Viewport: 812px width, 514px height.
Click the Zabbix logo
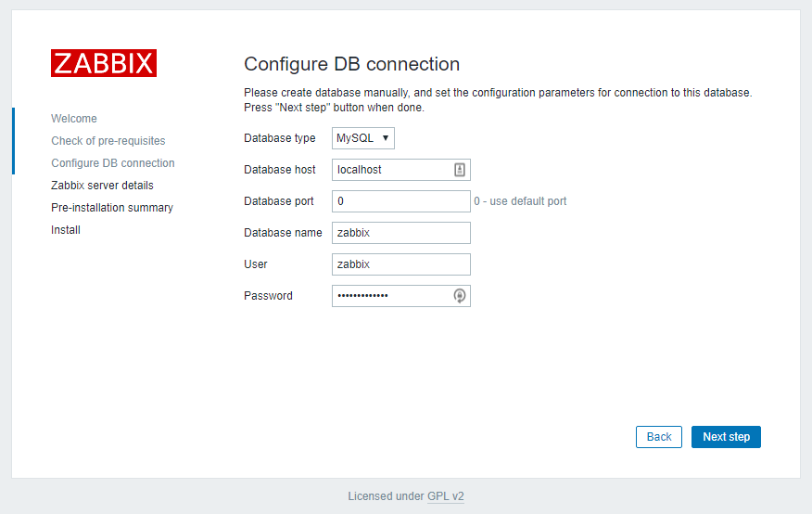[x=104, y=63]
